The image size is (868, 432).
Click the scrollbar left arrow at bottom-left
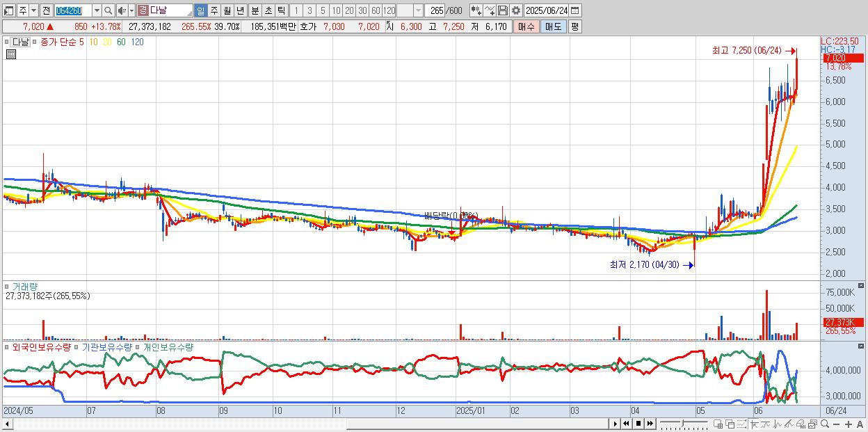click(x=7, y=424)
